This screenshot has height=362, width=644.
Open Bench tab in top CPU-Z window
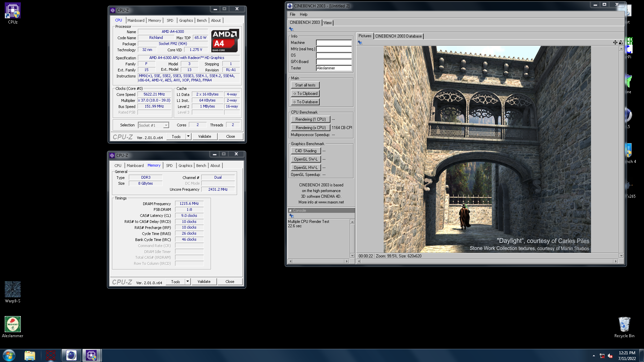202,20
